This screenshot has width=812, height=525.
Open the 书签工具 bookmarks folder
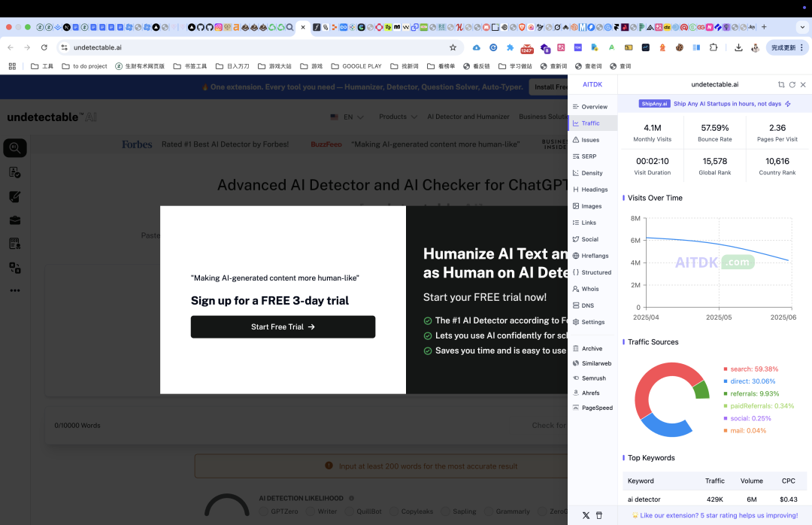(190, 66)
